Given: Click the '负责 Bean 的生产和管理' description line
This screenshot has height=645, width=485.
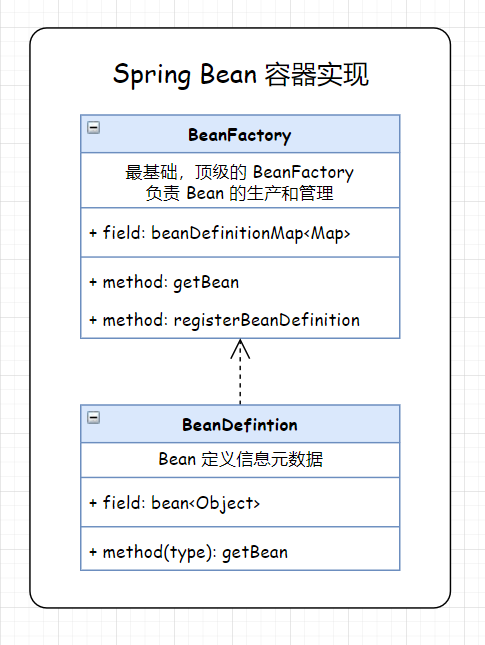Looking at the screenshot, I should 239,193.
